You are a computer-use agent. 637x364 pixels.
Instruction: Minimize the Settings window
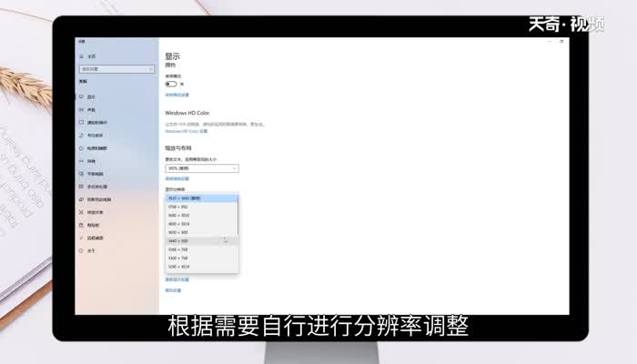click(x=550, y=42)
